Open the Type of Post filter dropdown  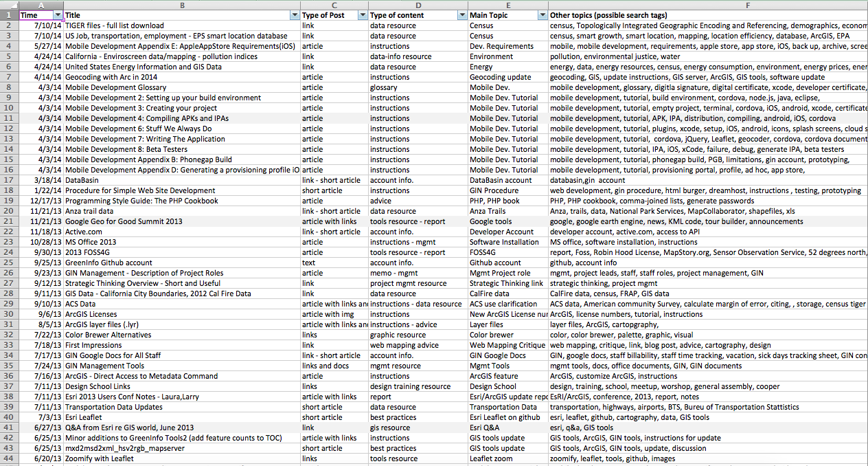363,15
